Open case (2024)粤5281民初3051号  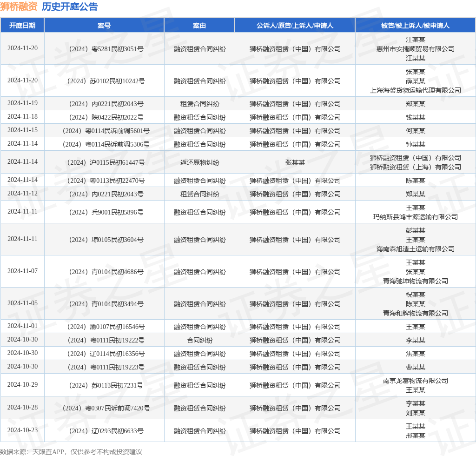point(104,49)
